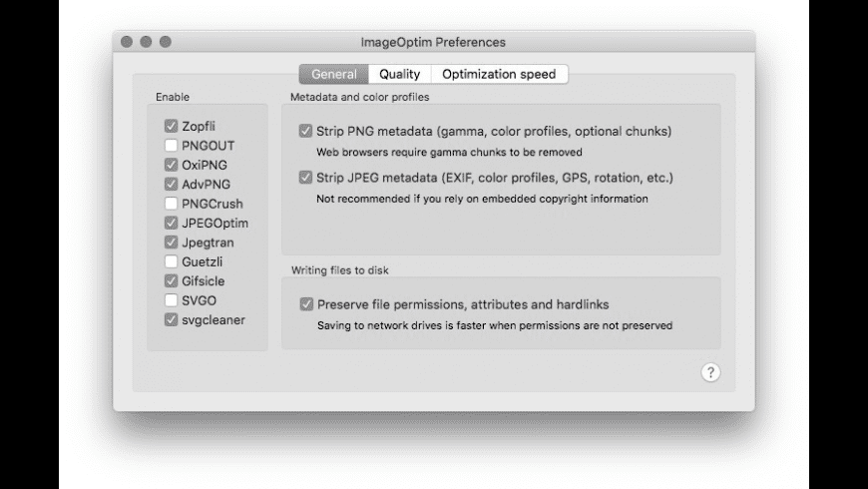This screenshot has width=868, height=489.
Task: Disable the Zopfli checkbox
Action: pyautogui.click(x=172, y=127)
